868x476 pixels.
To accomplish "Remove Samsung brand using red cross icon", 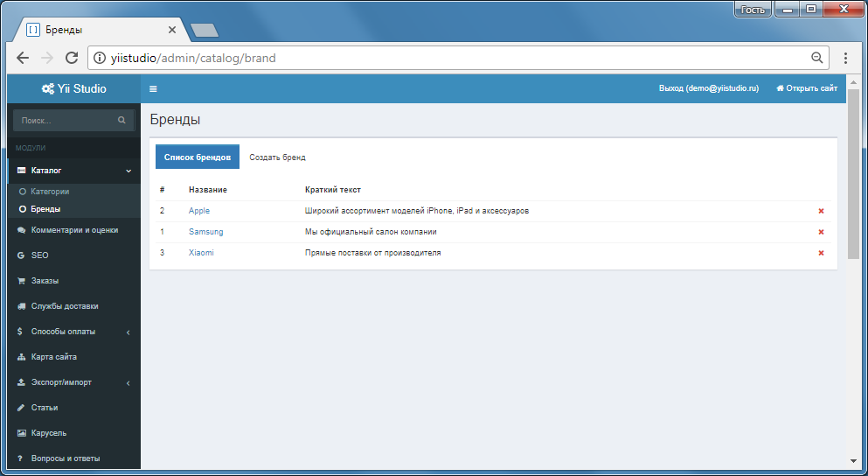I will click(x=821, y=232).
